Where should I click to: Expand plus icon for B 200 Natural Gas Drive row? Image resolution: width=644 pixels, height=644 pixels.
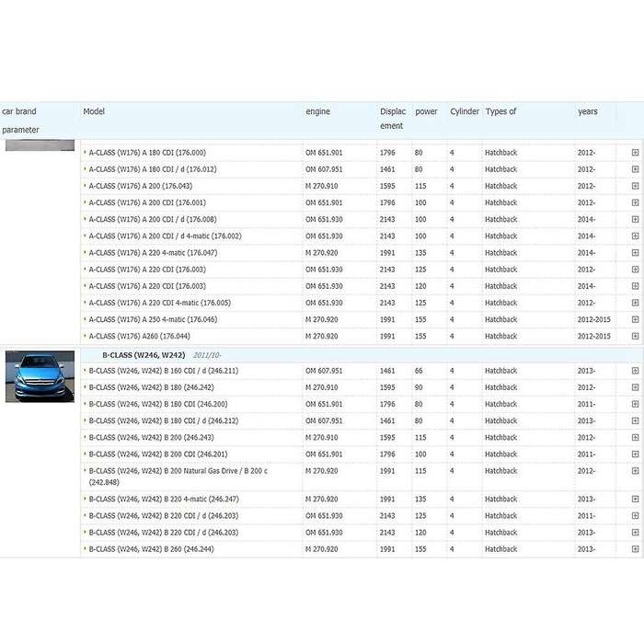point(635,471)
